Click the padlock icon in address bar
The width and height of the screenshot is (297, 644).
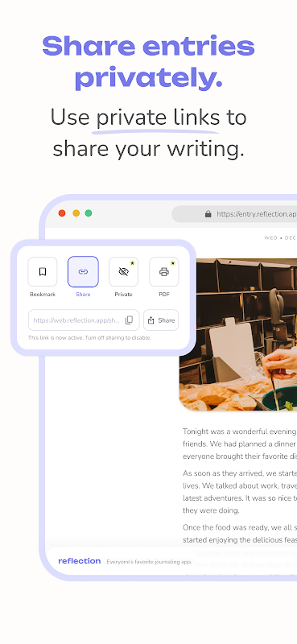208,213
